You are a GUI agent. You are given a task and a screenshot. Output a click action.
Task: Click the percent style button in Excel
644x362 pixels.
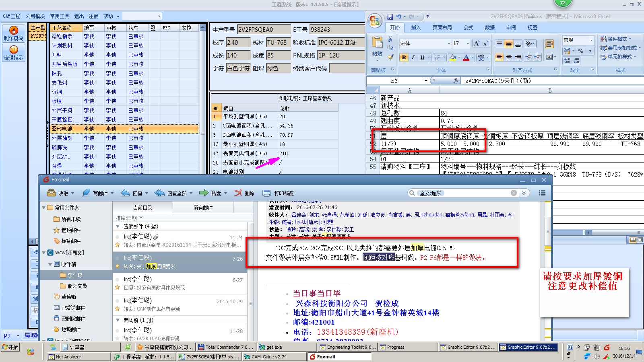click(x=580, y=51)
